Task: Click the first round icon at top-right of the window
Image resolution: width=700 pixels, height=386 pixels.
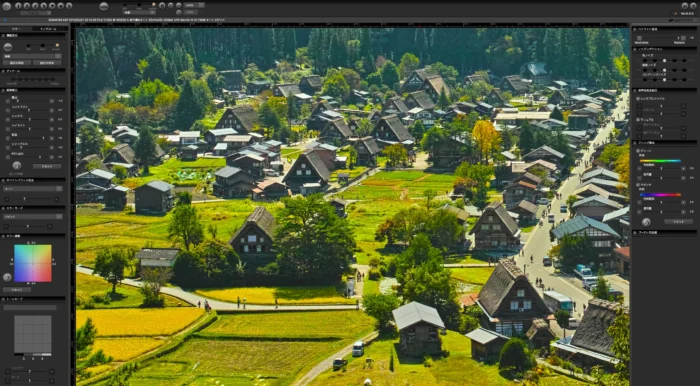Action: point(685,6)
